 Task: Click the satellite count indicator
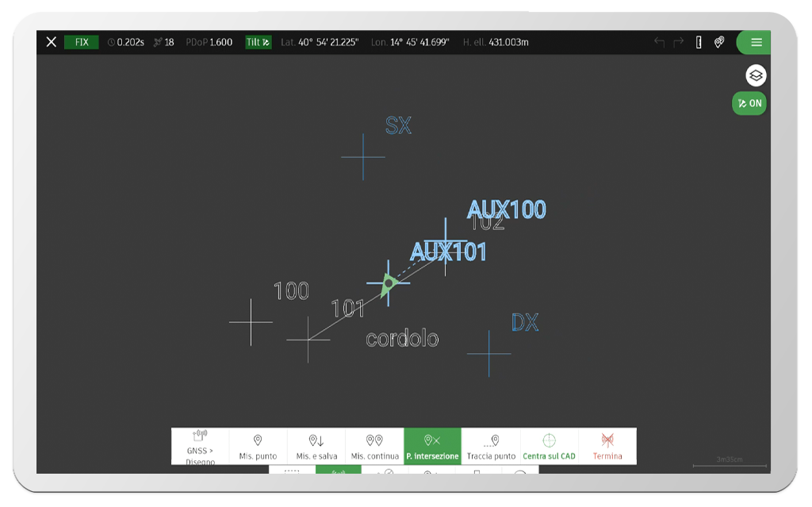(163, 43)
